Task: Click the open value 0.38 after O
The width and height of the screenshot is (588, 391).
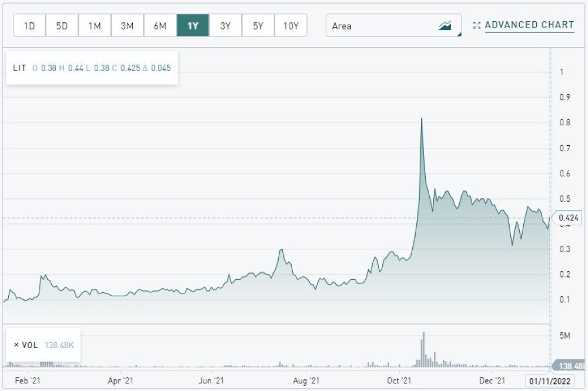Action: 48,68
